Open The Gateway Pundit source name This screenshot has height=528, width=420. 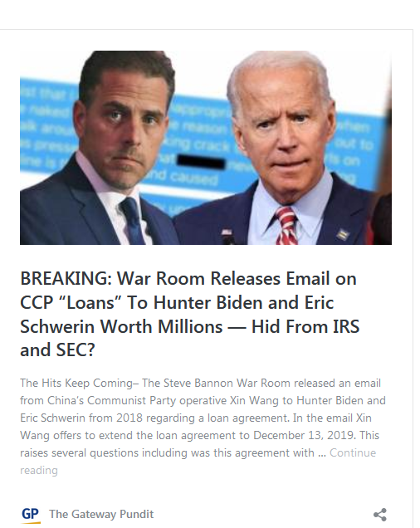coord(101,514)
